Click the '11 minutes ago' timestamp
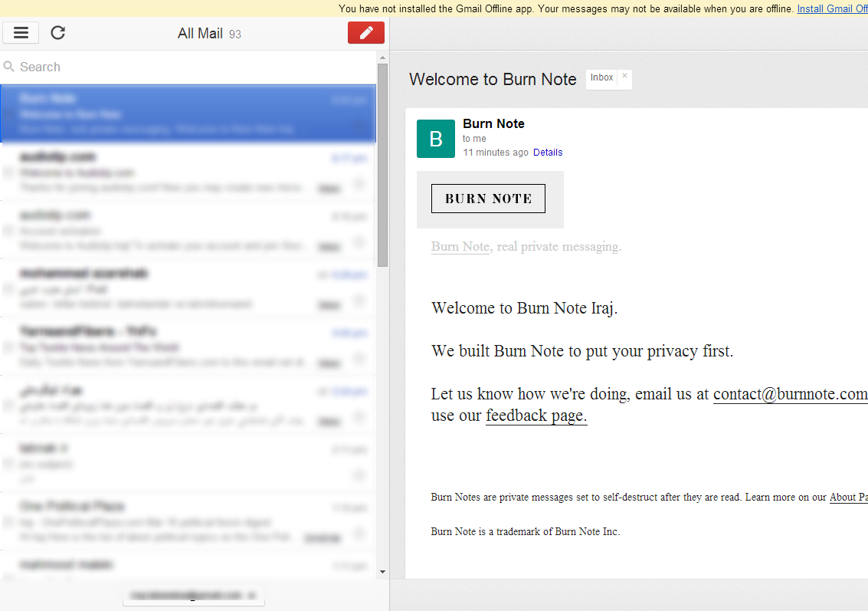Image resolution: width=868 pixels, height=611 pixels. click(x=496, y=153)
